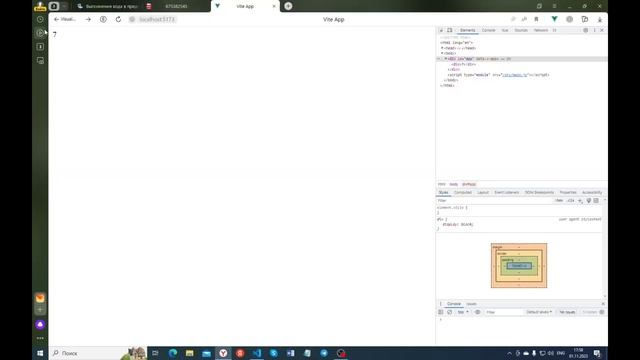This screenshot has height=360, width=640.
Task: Select div#app in the breadcrumb
Action: tap(469, 184)
